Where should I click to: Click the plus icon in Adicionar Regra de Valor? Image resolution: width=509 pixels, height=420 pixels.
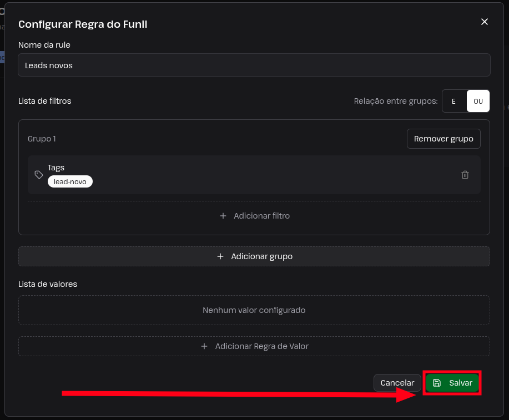(x=204, y=346)
